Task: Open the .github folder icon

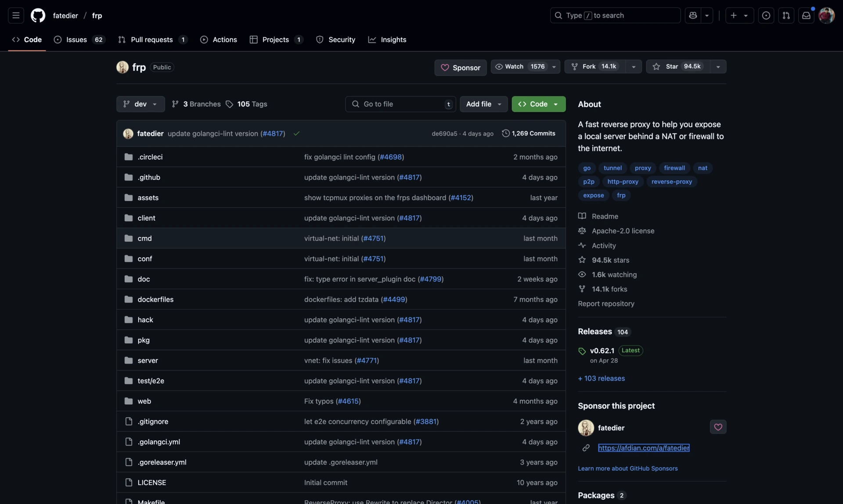Action: click(128, 177)
